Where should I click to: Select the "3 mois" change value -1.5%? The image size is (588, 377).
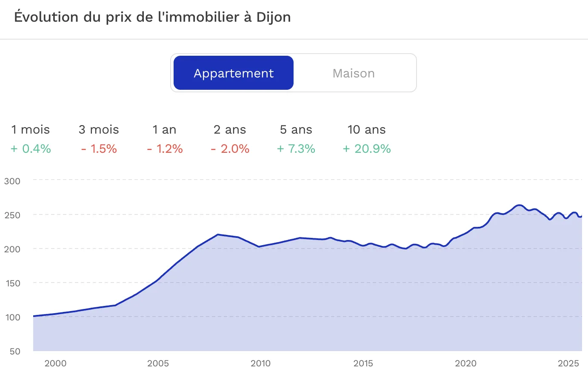[98, 149]
